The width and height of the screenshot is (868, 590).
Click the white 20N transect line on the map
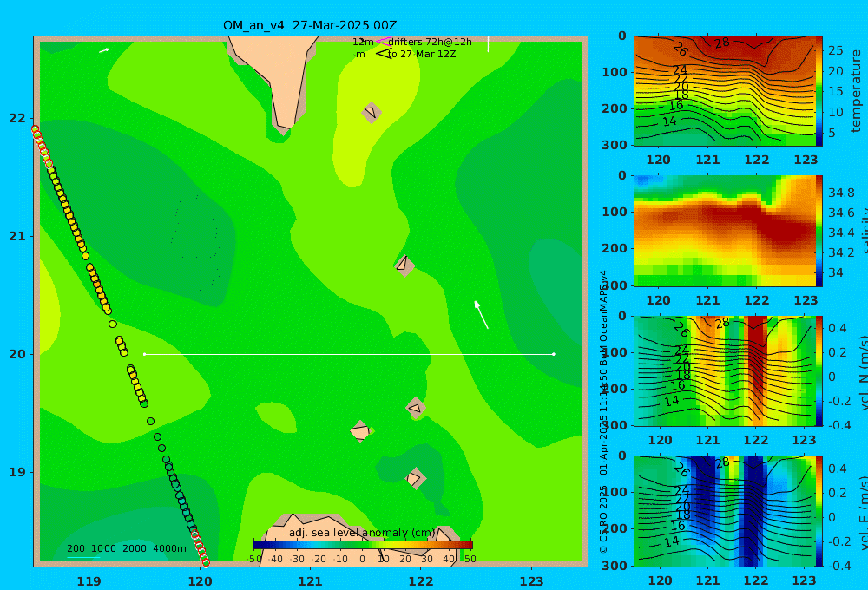tap(349, 354)
